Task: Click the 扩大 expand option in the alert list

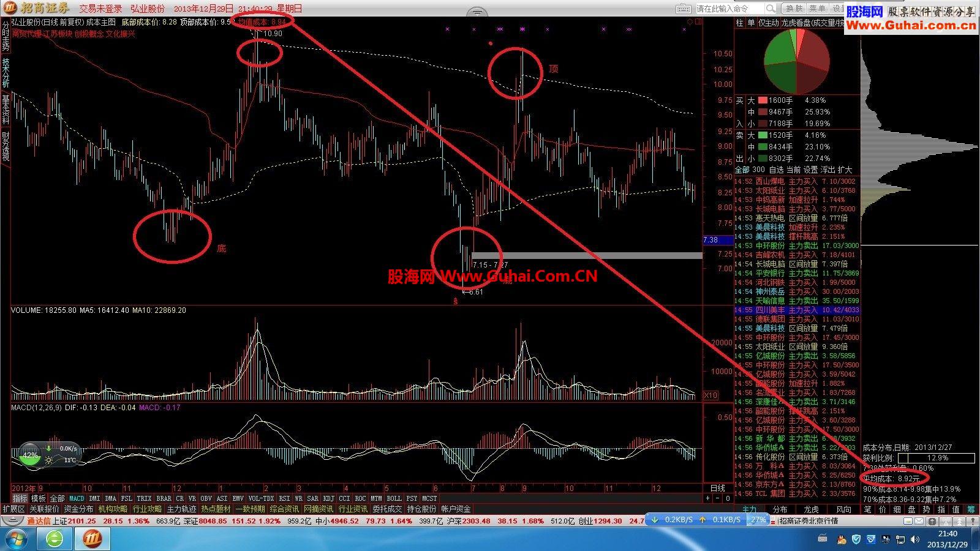Action: 845,170
